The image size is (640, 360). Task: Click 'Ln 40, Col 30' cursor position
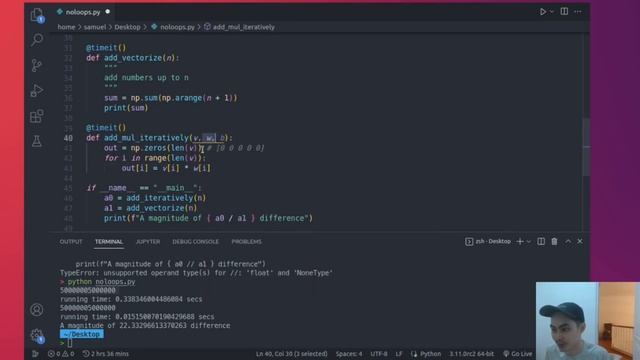click(291, 354)
